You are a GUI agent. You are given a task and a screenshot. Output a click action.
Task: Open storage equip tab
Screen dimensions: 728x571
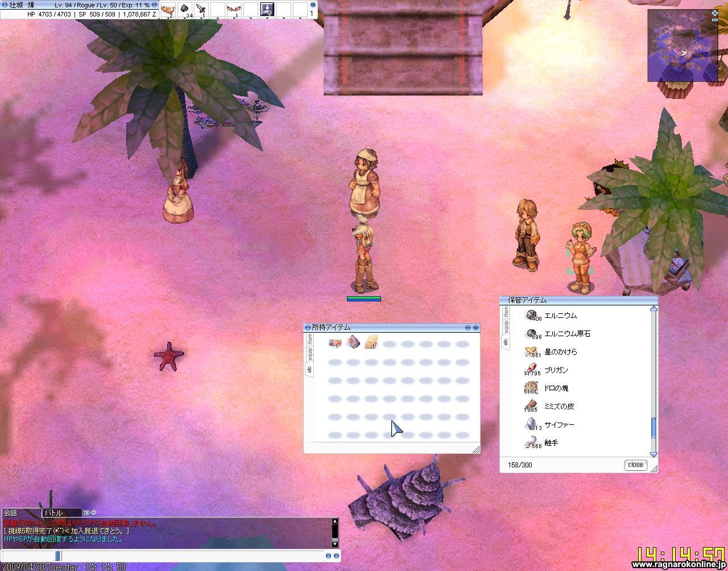(x=506, y=326)
